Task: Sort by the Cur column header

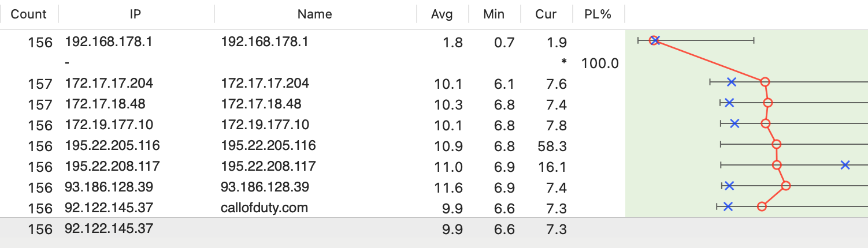Action: pyautogui.click(x=546, y=14)
